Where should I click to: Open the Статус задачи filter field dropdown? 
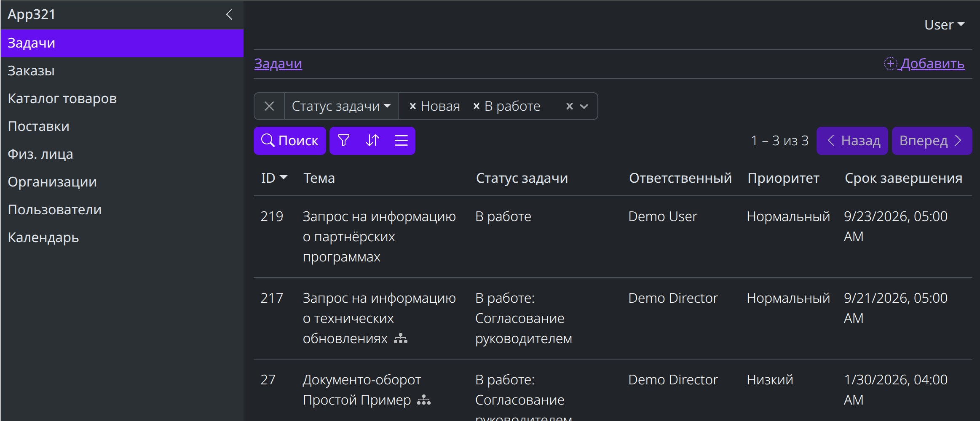341,106
